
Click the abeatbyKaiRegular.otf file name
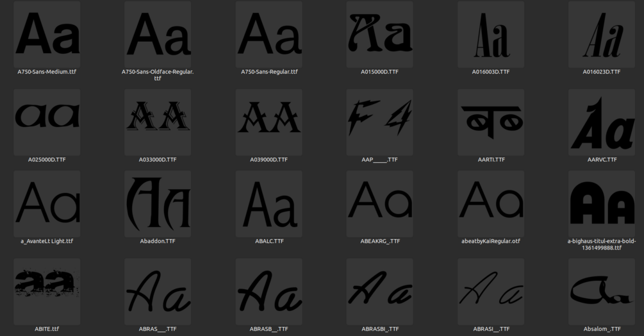pos(491,241)
